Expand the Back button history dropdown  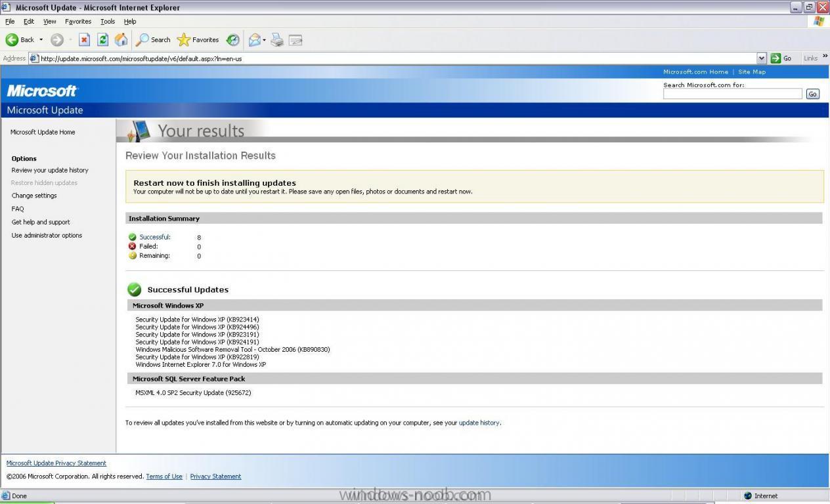[x=41, y=40]
